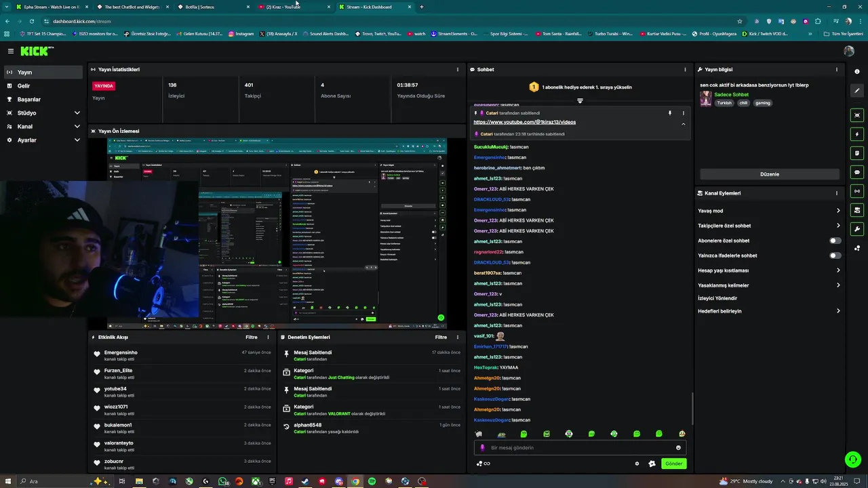This screenshot has width=868, height=488.
Task: Unpin the pinned chat message
Action: pyautogui.click(x=669, y=113)
